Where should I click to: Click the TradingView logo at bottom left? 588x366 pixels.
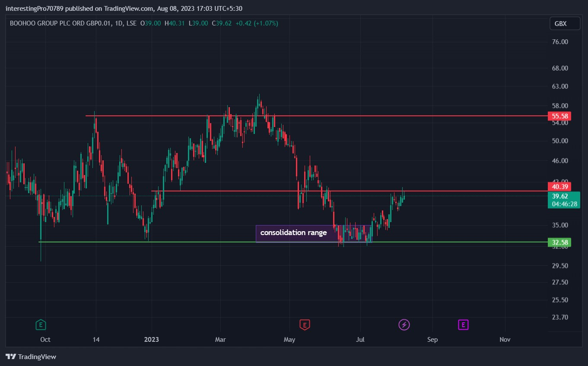click(x=31, y=357)
